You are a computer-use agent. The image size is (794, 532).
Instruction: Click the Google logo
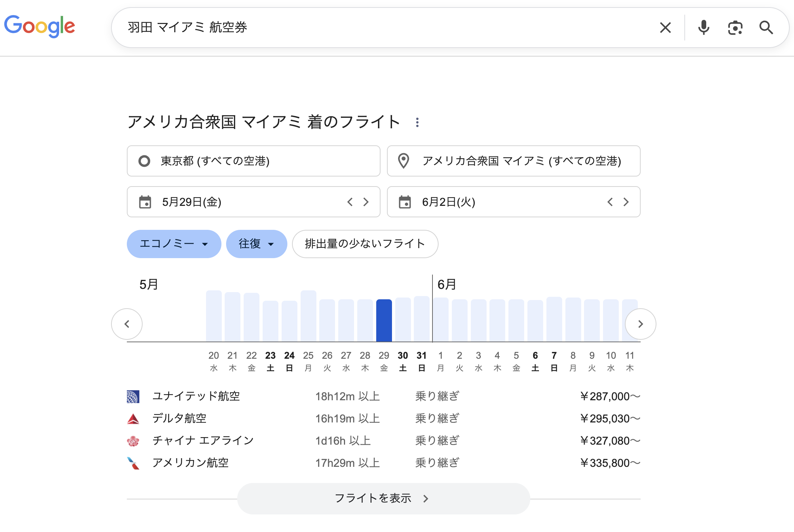39,26
